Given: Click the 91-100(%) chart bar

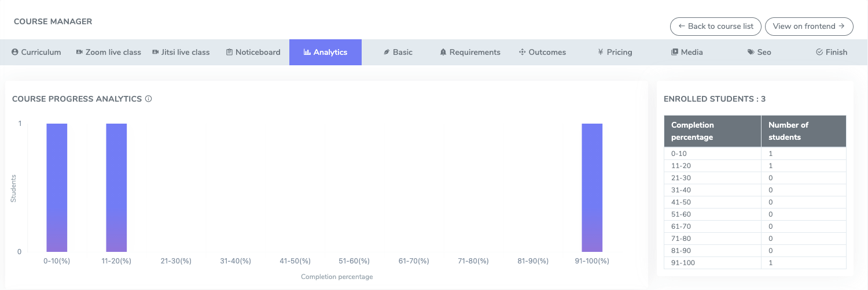Looking at the screenshot, I should click(x=592, y=188).
